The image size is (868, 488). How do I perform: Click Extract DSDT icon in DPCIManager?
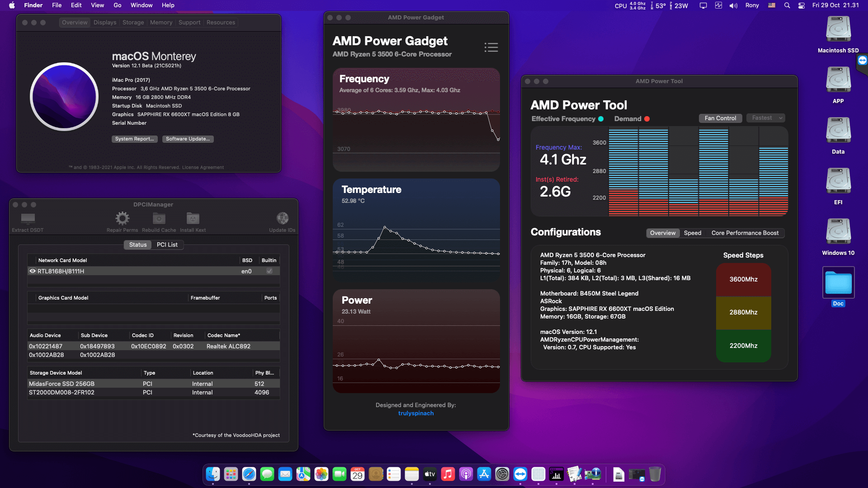[28, 219]
